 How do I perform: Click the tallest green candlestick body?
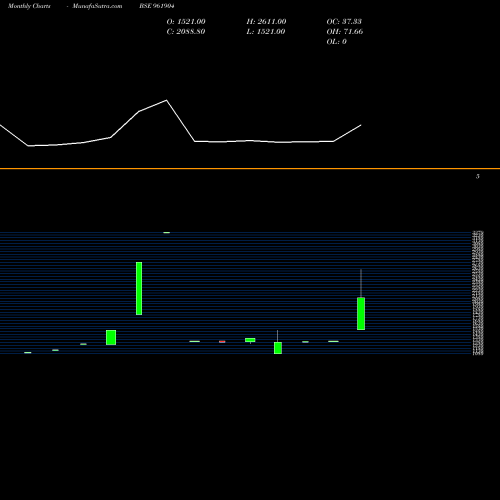[139, 288]
